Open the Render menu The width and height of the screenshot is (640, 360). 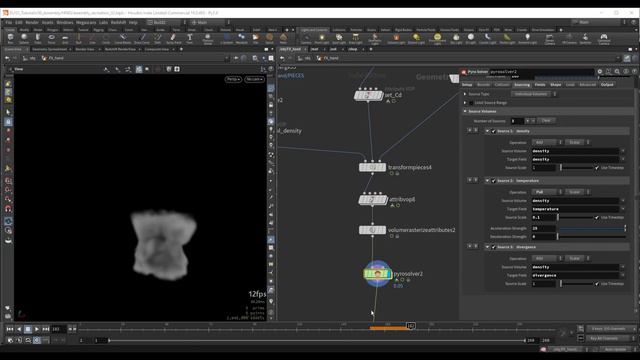[x=32, y=22]
